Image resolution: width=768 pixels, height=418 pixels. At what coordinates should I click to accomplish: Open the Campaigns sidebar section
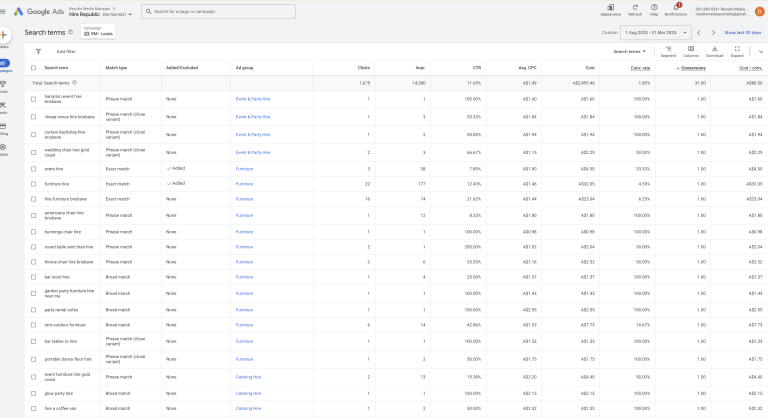coord(4,64)
